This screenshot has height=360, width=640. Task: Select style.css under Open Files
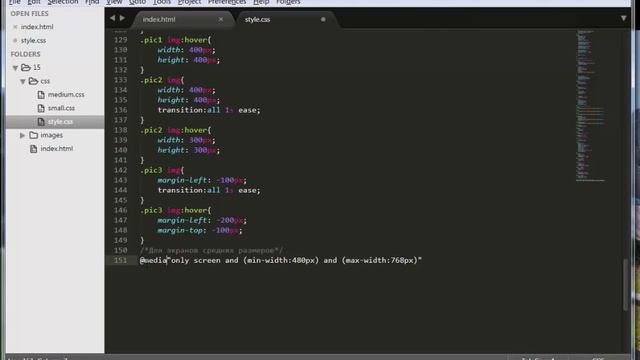[x=33, y=40]
